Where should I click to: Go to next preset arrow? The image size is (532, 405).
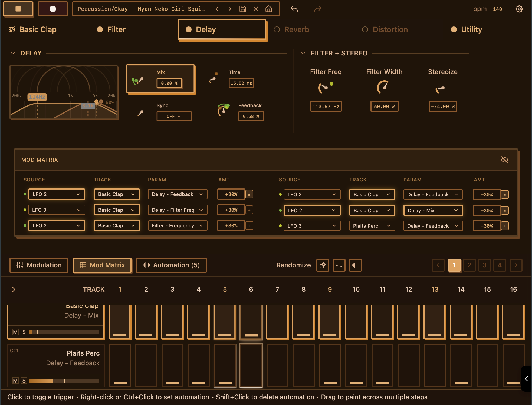pos(229,9)
